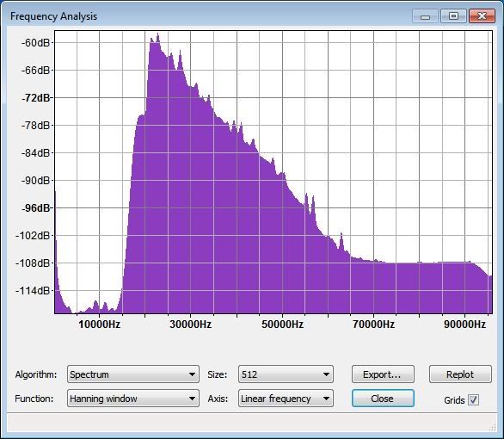This screenshot has height=439, width=504.
Task: Click the 30000Hz frequency axis label
Action: [191, 325]
